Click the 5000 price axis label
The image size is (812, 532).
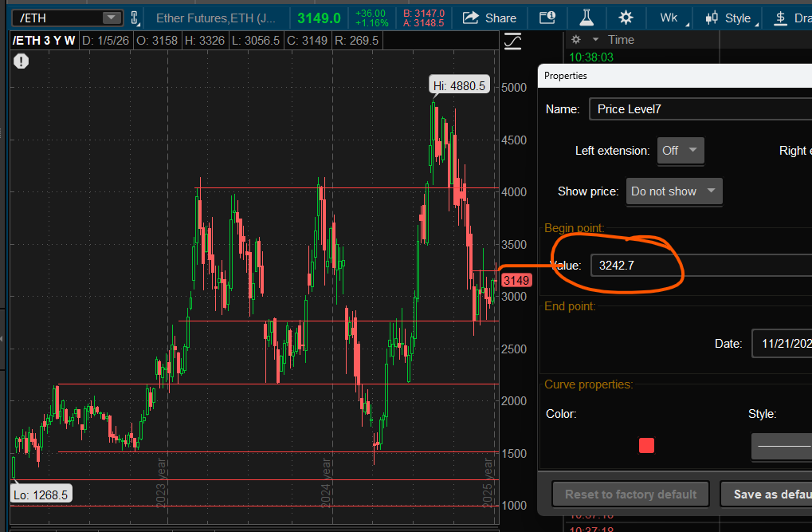click(514, 87)
